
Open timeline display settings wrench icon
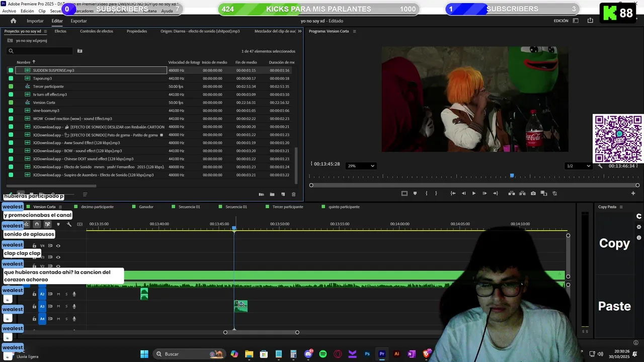69,224
